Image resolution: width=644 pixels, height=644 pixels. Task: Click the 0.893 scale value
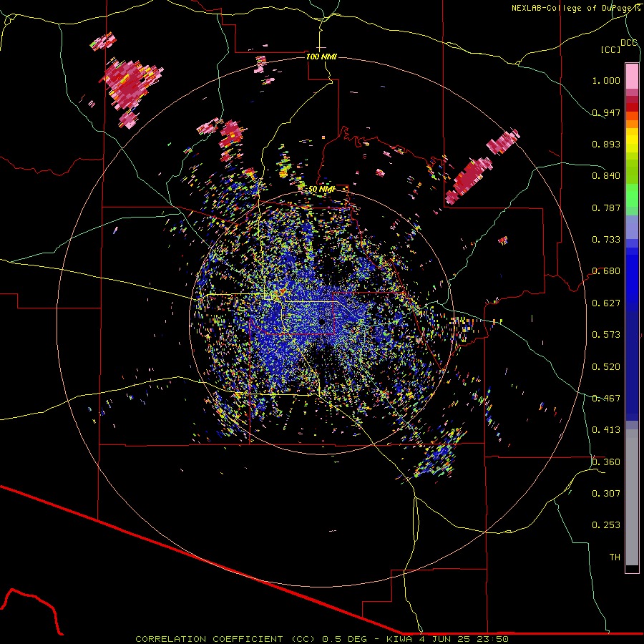point(606,144)
